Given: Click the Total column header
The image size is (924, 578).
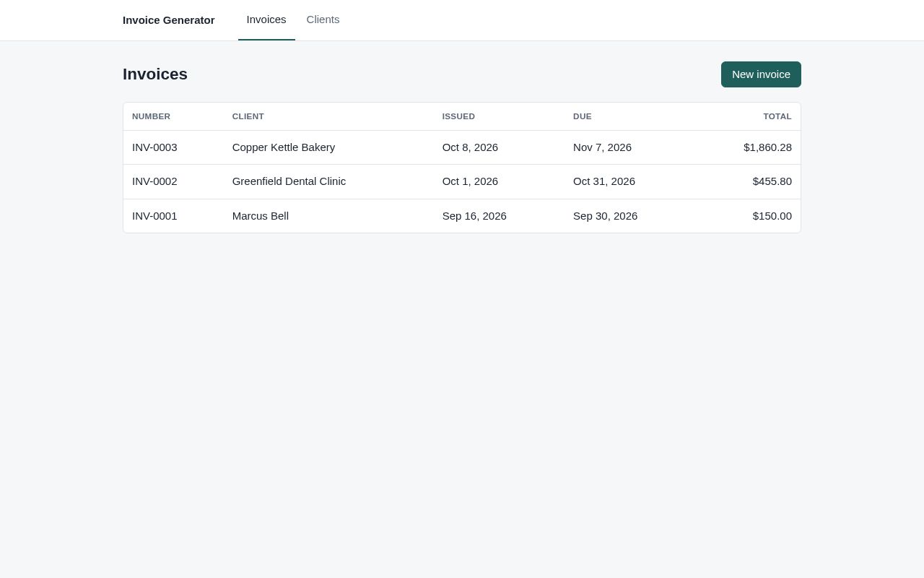Looking at the screenshot, I should point(777,116).
